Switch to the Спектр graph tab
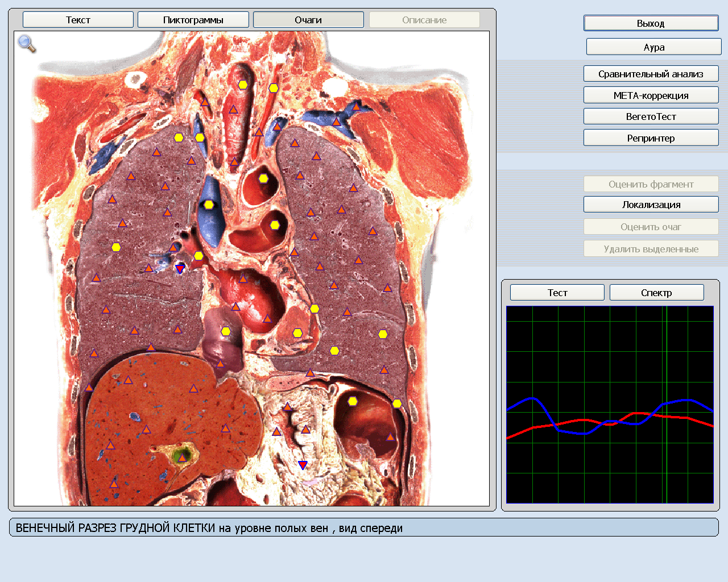This screenshot has width=728, height=582. pos(656,293)
